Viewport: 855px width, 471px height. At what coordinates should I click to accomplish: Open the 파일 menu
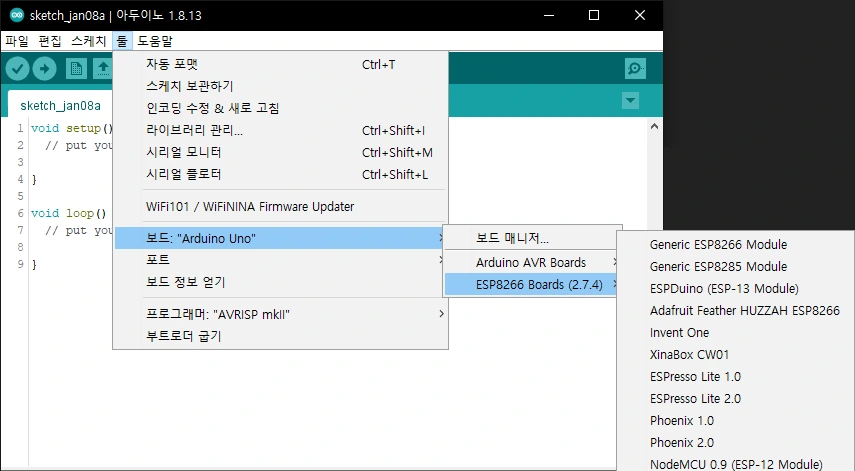point(17,41)
